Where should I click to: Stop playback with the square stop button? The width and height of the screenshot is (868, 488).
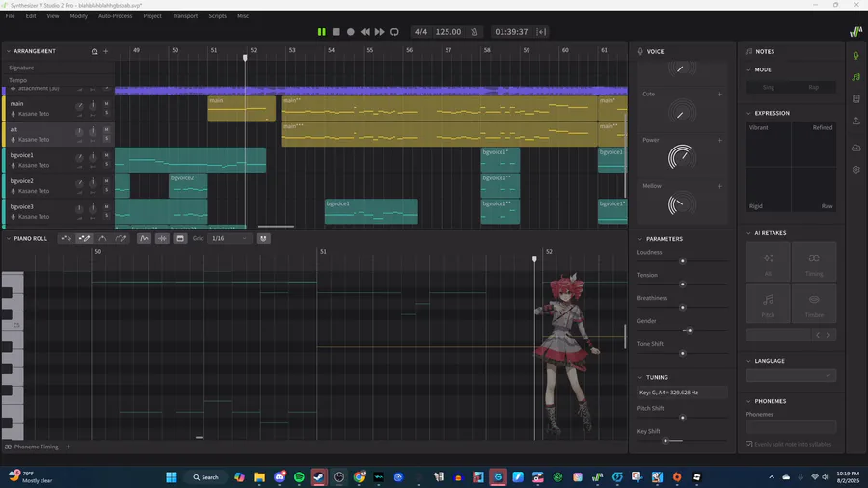336,32
